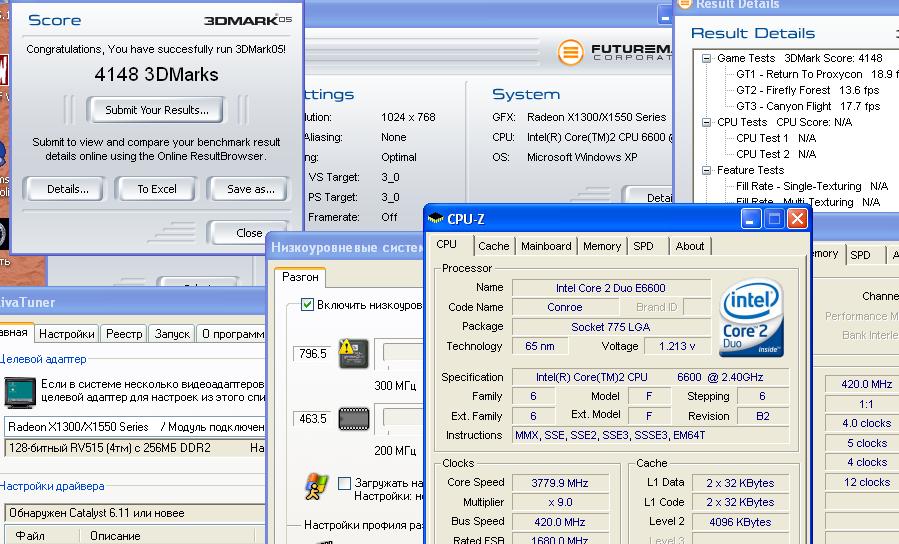Click the Voltage 1.213 v value
The image size is (899, 544).
(677, 346)
